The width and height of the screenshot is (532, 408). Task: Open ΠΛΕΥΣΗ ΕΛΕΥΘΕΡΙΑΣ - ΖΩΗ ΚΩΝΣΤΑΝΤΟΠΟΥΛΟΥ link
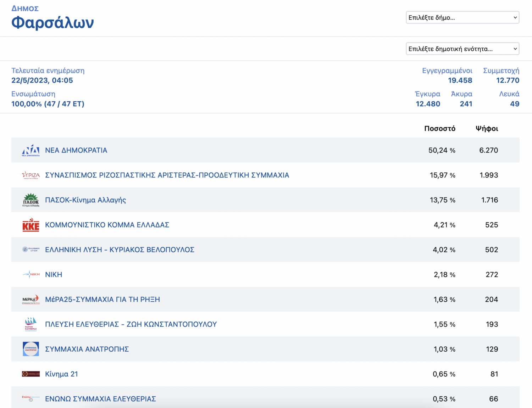point(131,324)
